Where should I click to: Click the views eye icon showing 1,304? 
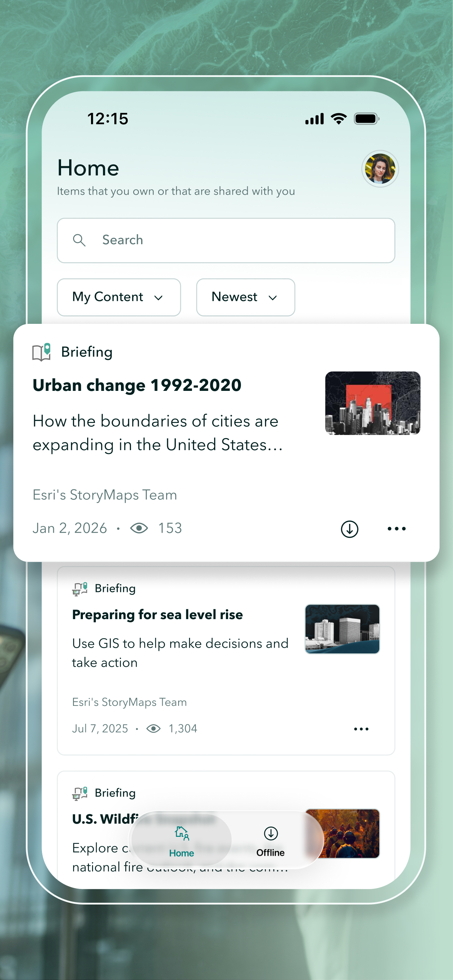[153, 728]
